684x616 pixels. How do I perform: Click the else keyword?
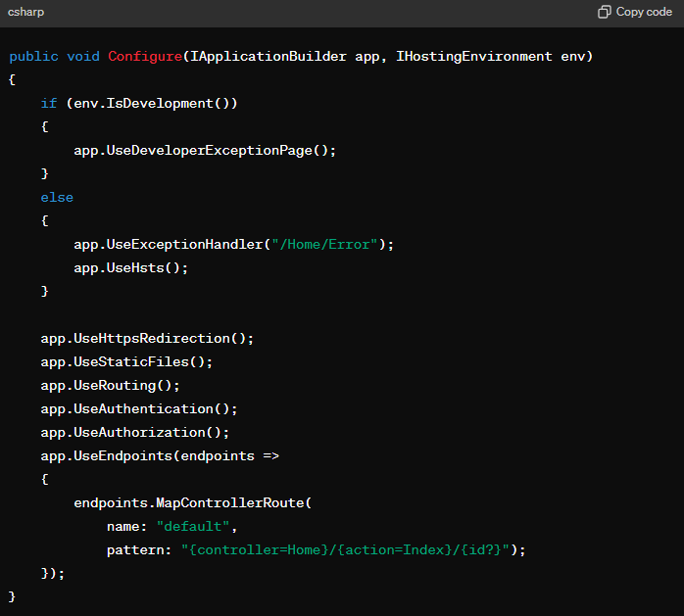coord(57,198)
